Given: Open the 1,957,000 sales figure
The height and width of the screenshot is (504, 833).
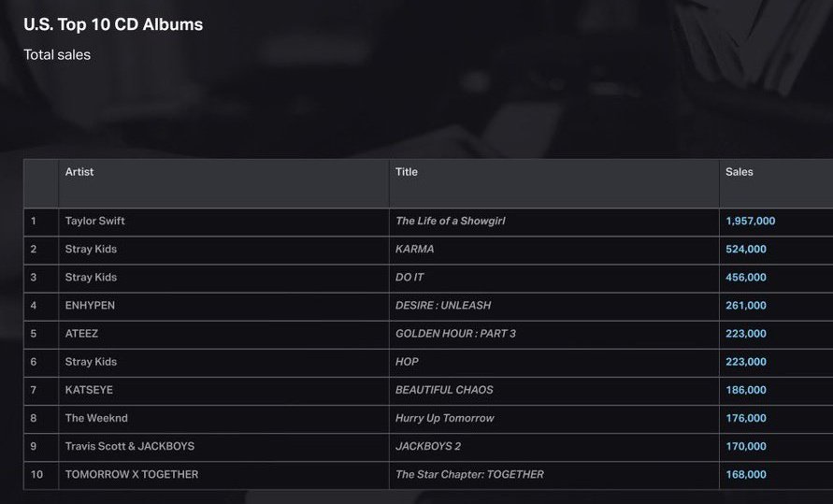Looking at the screenshot, I should click(750, 222).
